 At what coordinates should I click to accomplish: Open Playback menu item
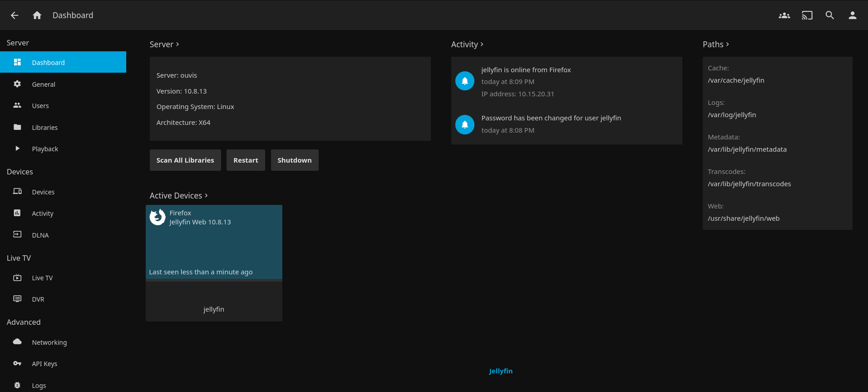[x=63, y=149]
